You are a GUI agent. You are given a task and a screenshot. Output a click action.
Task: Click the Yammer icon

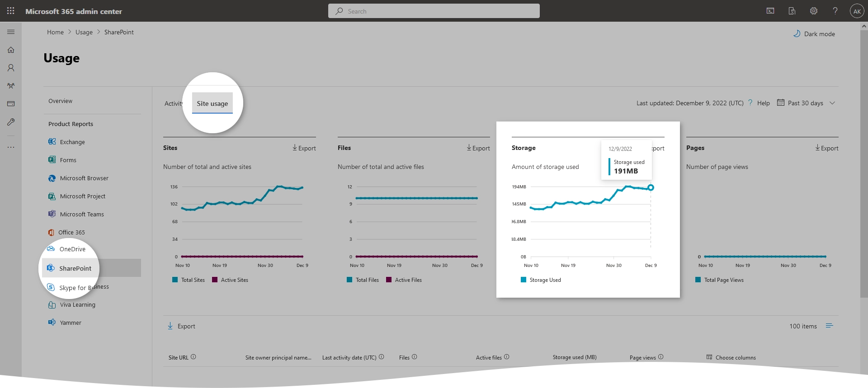(x=52, y=323)
